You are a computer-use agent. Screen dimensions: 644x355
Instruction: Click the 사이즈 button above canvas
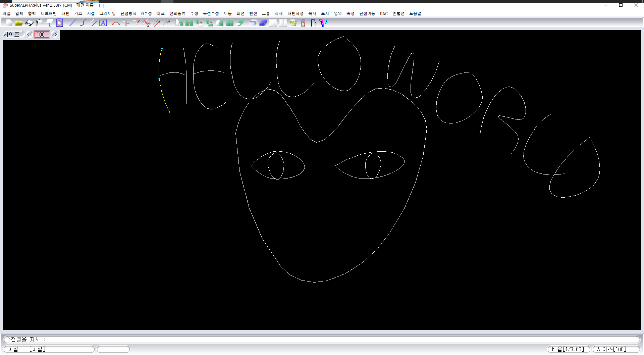coord(12,35)
